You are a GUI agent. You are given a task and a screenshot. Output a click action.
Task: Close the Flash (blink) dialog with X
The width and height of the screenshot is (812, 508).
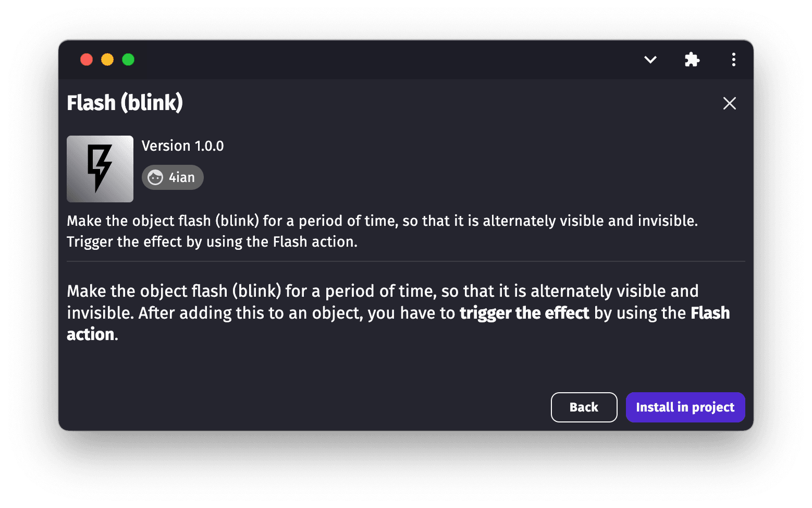[729, 103]
